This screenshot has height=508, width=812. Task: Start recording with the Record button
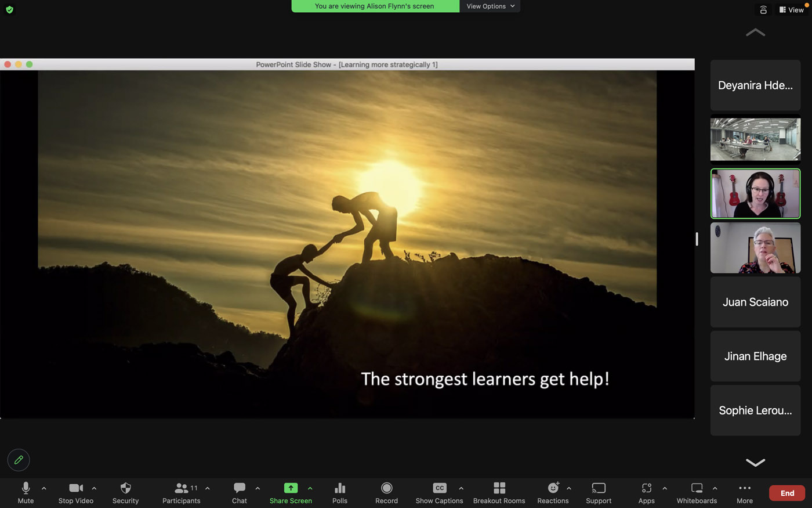(x=386, y=492)
